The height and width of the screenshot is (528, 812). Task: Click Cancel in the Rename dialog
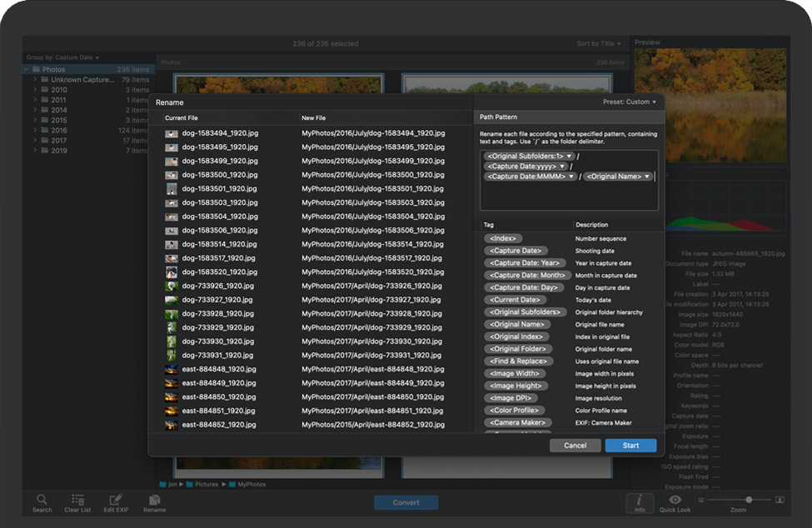click(x=575, y=446)
